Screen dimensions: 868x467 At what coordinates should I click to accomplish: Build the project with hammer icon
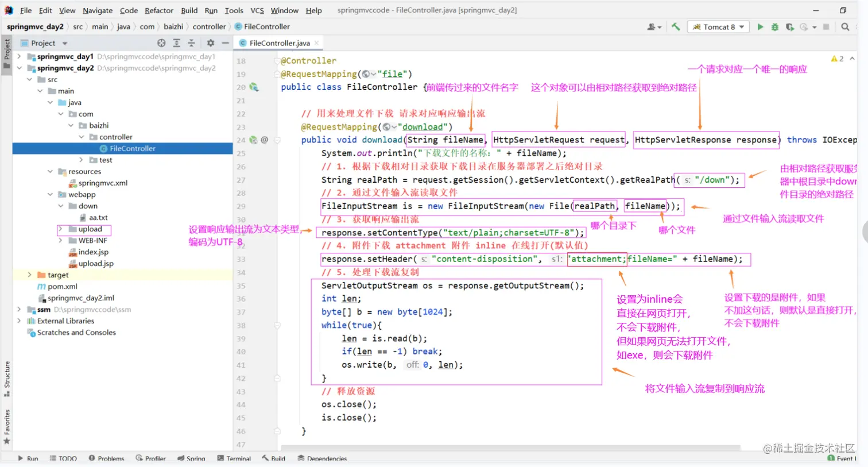pos(676,27)
